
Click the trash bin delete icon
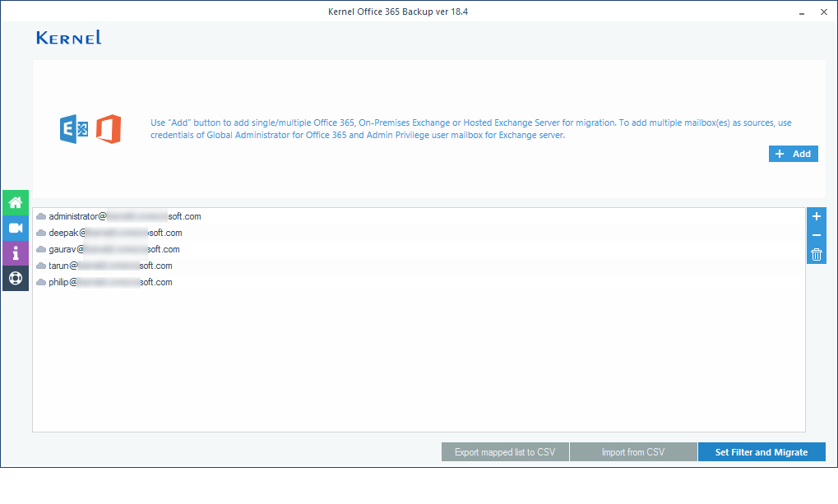816,254
